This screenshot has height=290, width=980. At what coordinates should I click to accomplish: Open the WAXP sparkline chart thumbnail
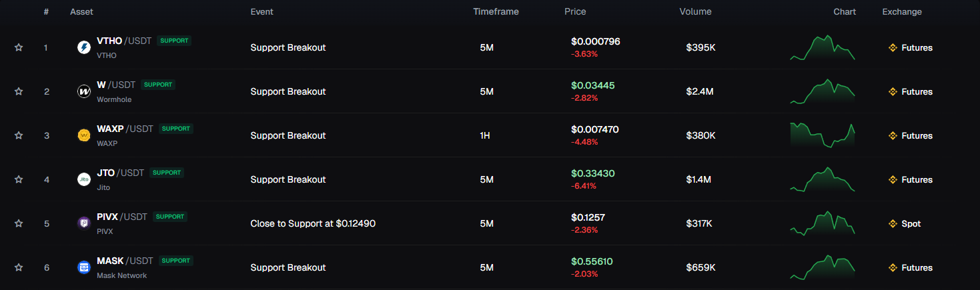[822, 135]
